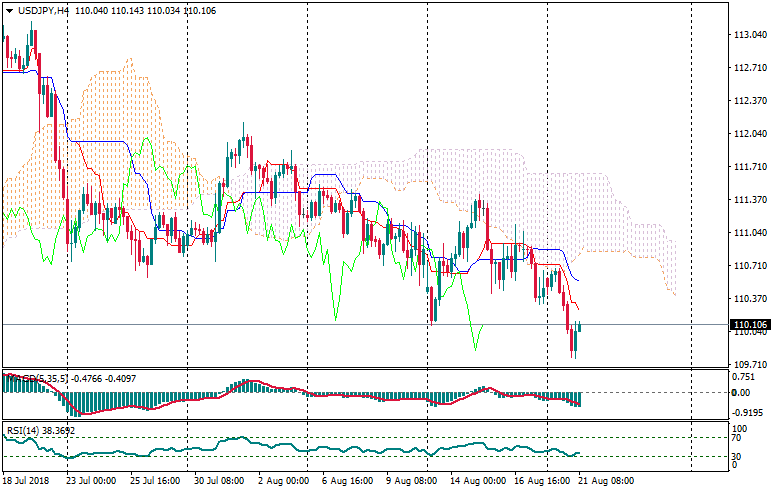Screen dimensions: 771x492
Task: Click the 109.710 level on price axis
Action: [749, 365]
